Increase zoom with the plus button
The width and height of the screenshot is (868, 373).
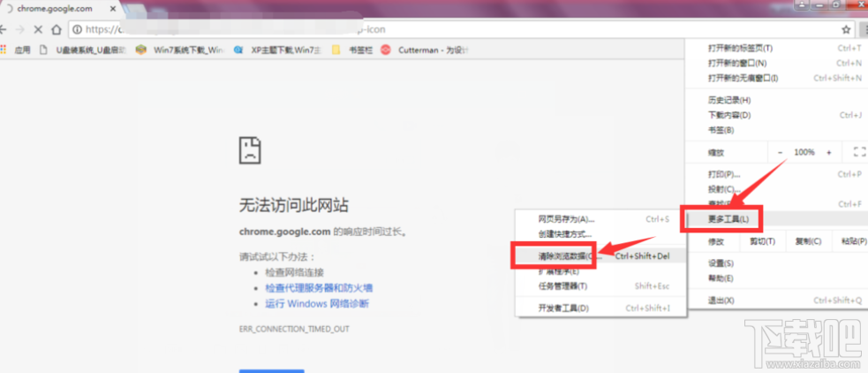pyautogui.click(x=828, y=152)
